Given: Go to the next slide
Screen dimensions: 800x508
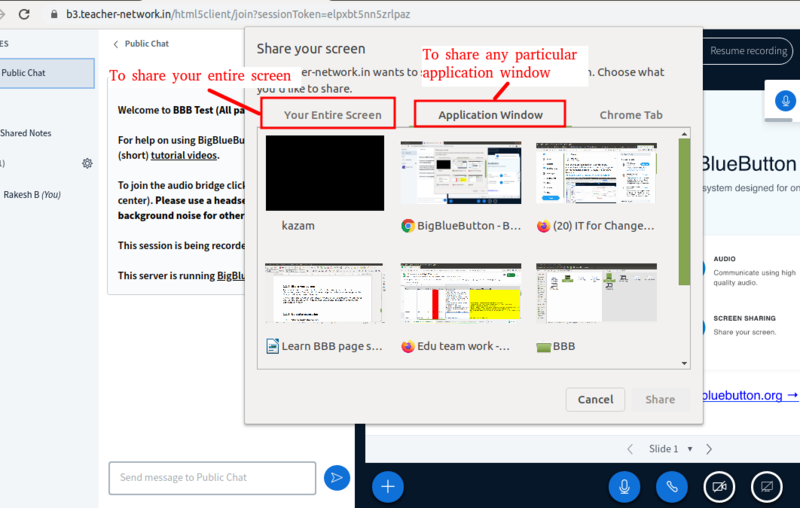Looking at the screenshot, I should click(709, 449).
